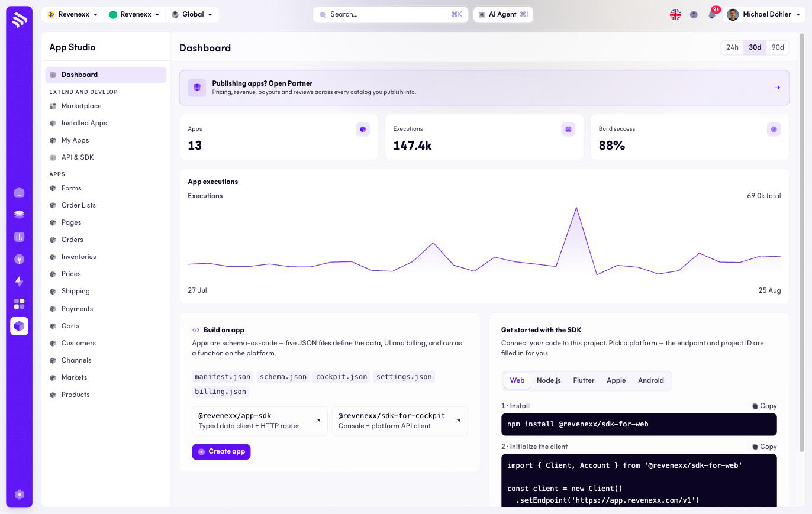Screen dimensions: 812x514
Task: Switch to the Flutter SDK tab
Action: [x=584, y=380]
